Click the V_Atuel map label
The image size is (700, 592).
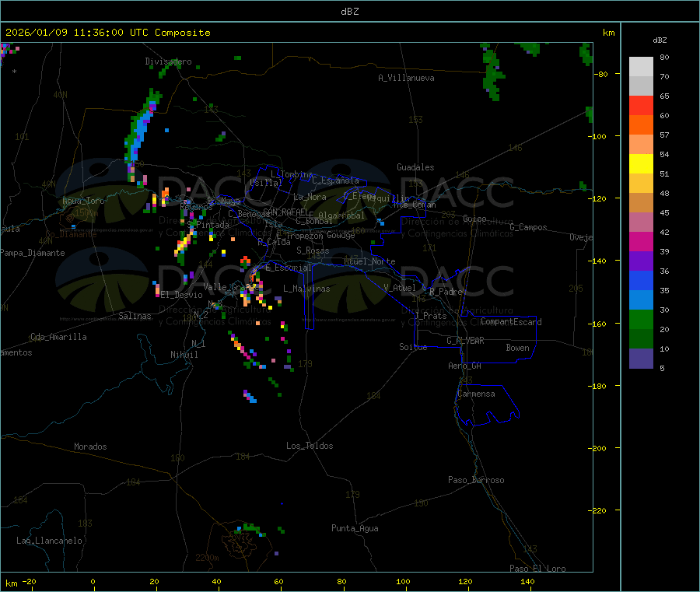[400, 288]
